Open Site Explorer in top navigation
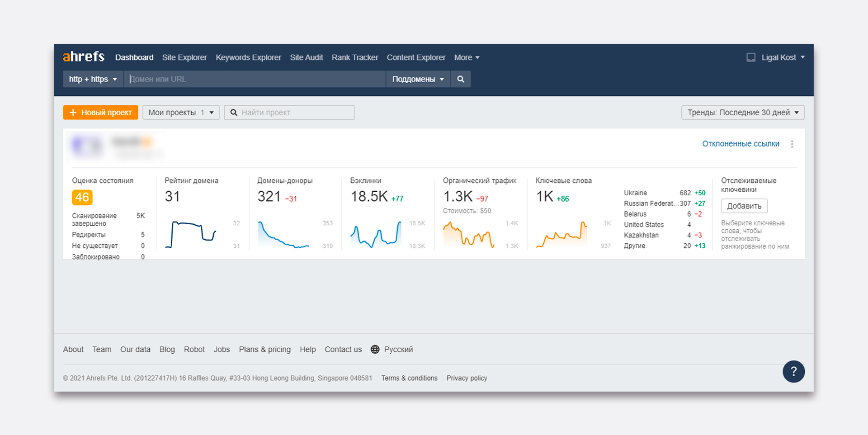This screenshot has height=435, width=868. [x=184, y=57]
